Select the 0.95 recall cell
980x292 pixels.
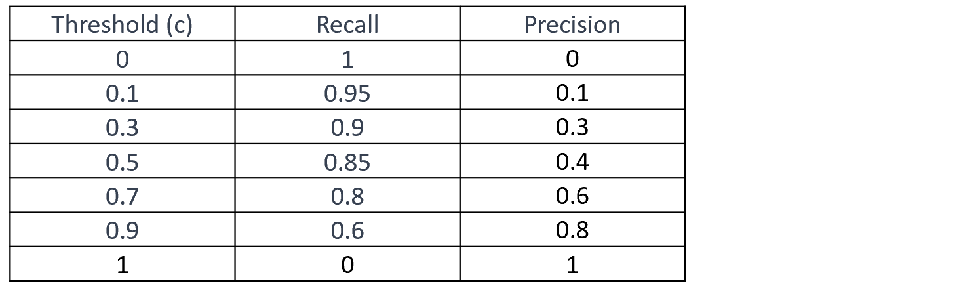(347, 93)
